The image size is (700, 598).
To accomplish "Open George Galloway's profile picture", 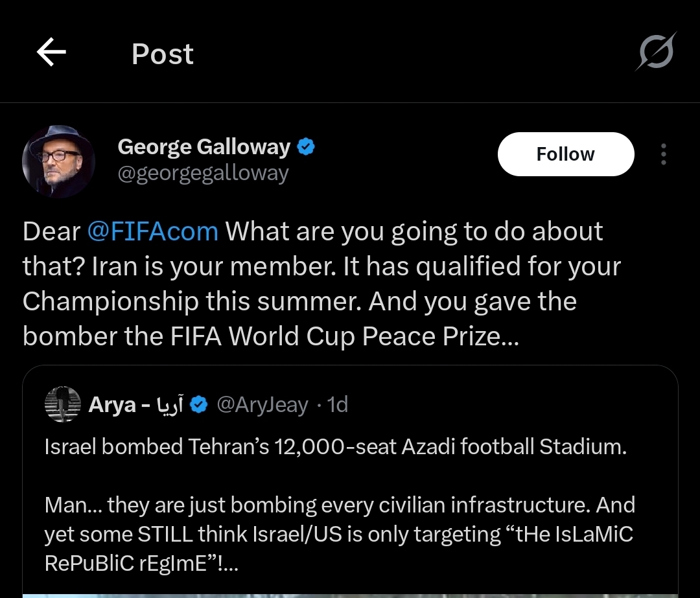I will [x=59, y=161].
